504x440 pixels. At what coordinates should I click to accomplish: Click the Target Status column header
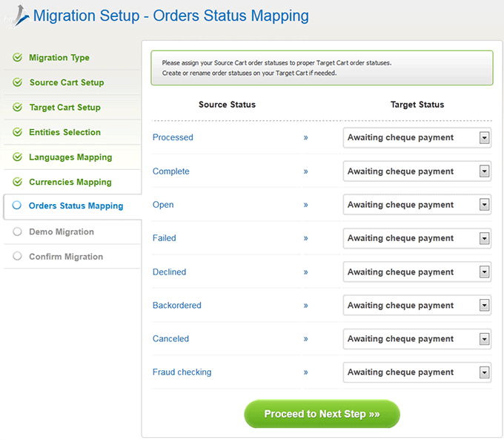point(417,105)
